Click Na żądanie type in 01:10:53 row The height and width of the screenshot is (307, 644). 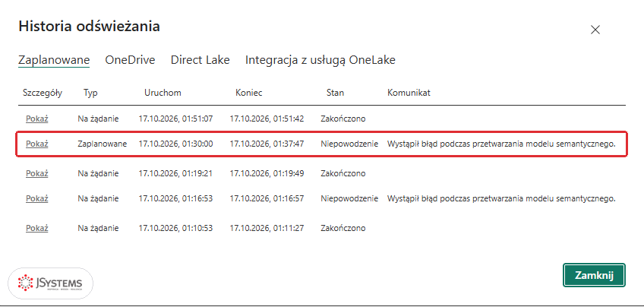click(98, 228)
